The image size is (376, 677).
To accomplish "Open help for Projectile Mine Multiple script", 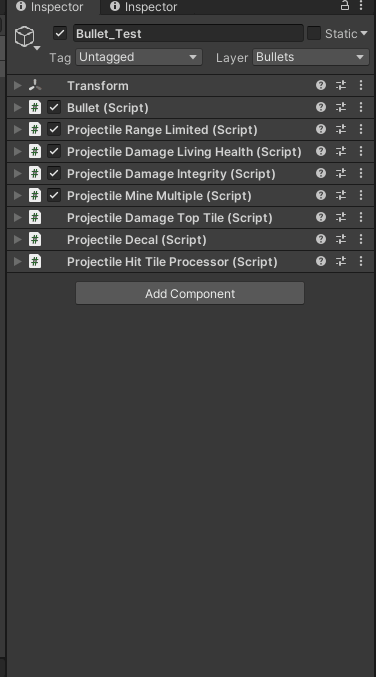I will 321,195.
